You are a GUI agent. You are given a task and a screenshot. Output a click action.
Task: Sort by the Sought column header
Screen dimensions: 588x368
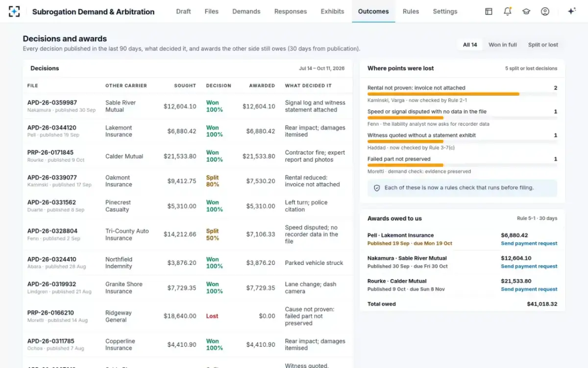click(x=185, y=86)
